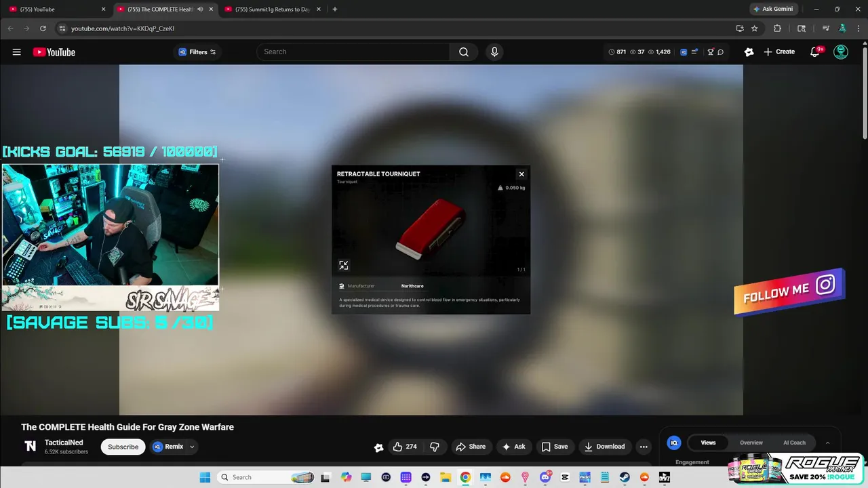Open YouTube account avatar menu

click(841, 52)
